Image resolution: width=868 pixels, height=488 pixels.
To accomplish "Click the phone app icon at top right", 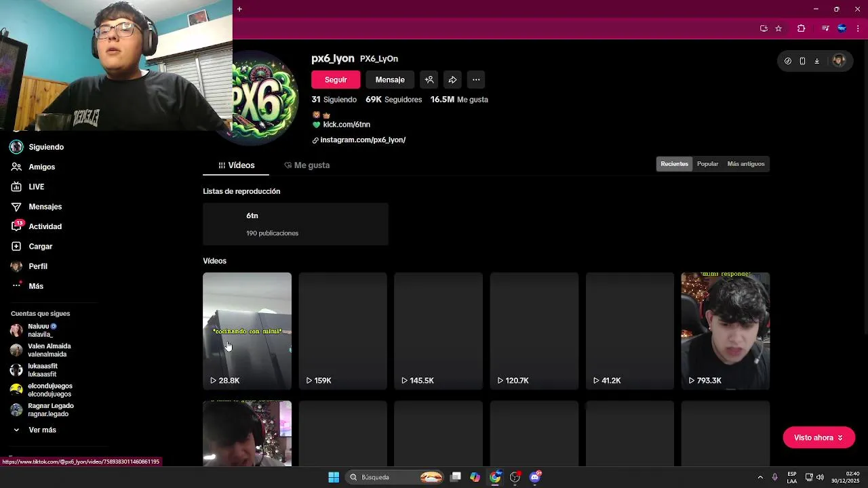I will [x=802, y=61].
